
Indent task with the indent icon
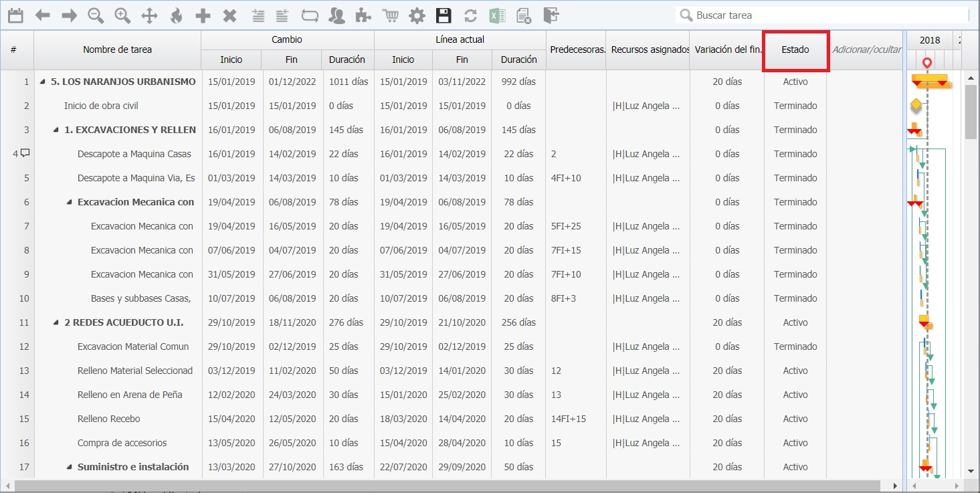[x=258, y=15]
